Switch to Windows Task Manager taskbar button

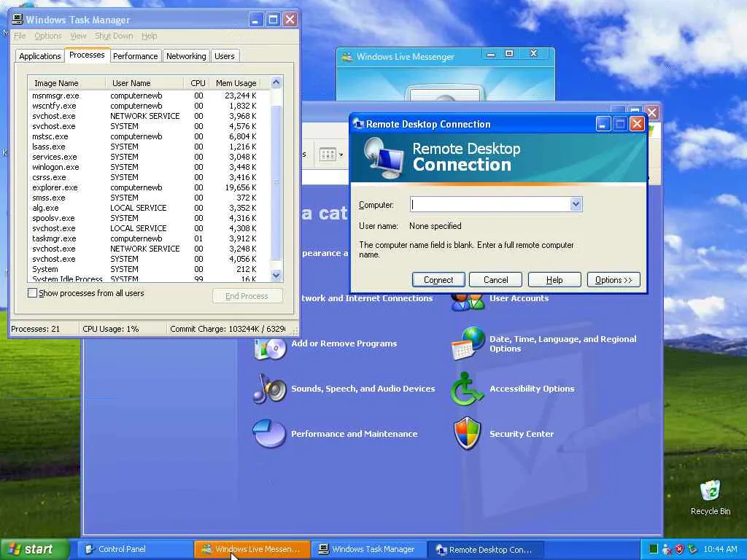[x=370, y=550]
